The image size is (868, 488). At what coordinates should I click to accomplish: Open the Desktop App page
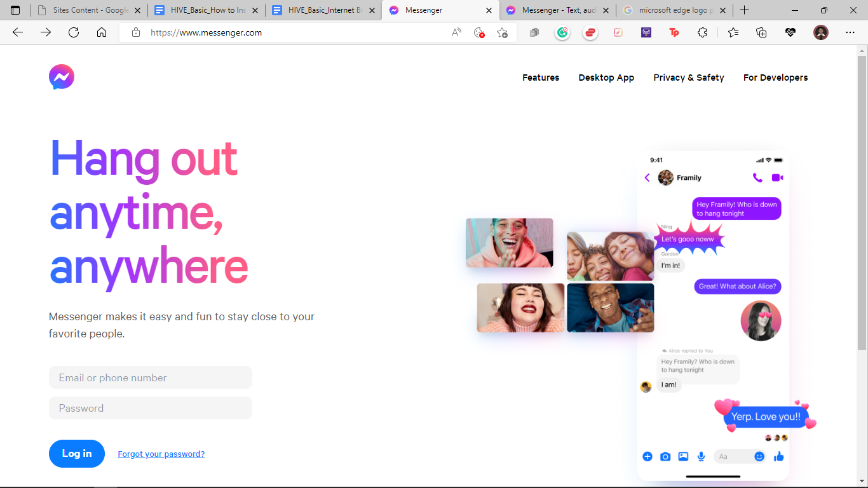click(x=606, y=78)
